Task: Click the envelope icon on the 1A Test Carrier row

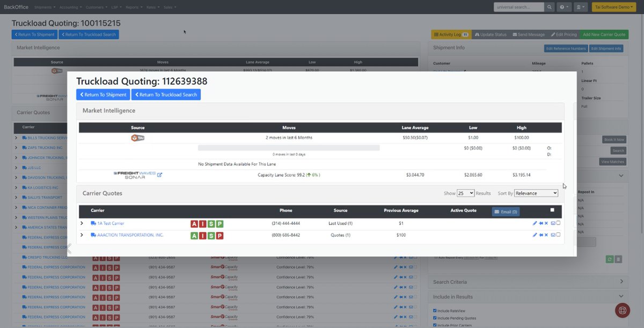Action: click(553, 223)
